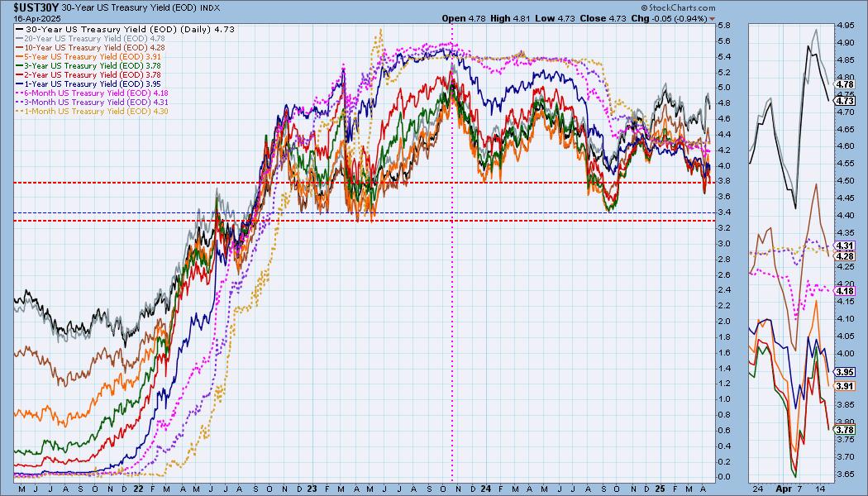This screenshot has width=868, height=496.
Task: Click the 4.28 price tag in zoom panel
Action: (845, 256)
